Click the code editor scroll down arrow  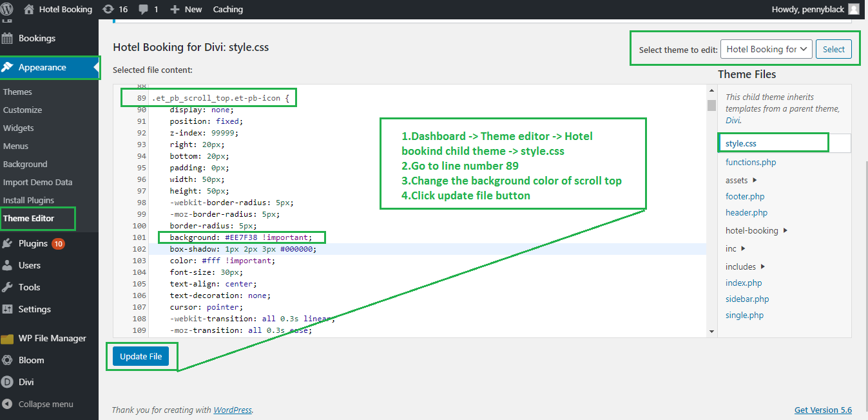[711, 331]
